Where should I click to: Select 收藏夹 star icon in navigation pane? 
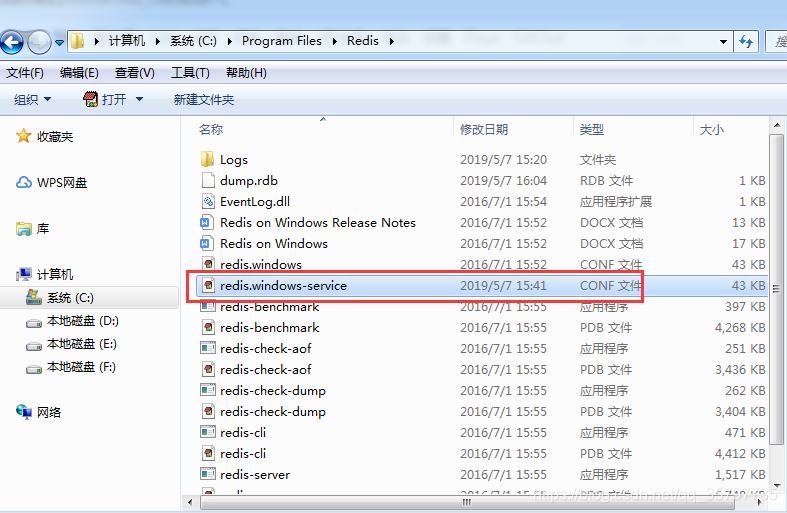tap(23, 136)
